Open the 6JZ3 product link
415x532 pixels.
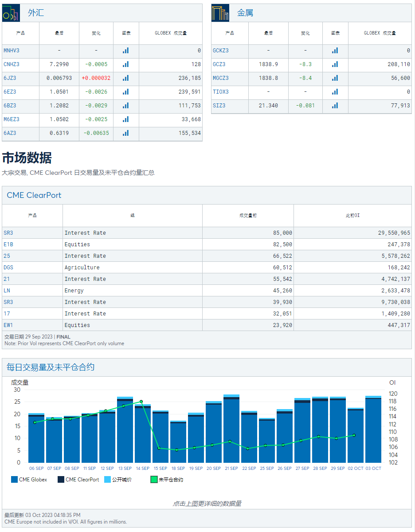tap(10, 78)
